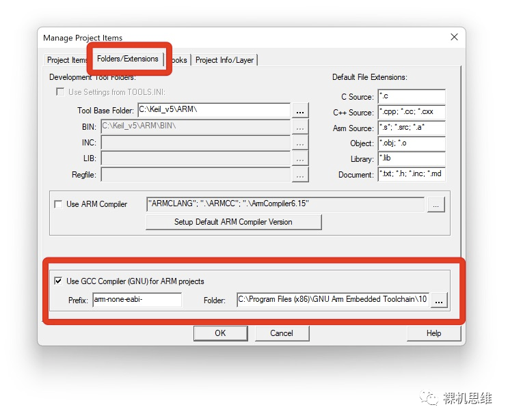
Task: Browse for the GCC toolchain folder
Action: coord(439,300)
